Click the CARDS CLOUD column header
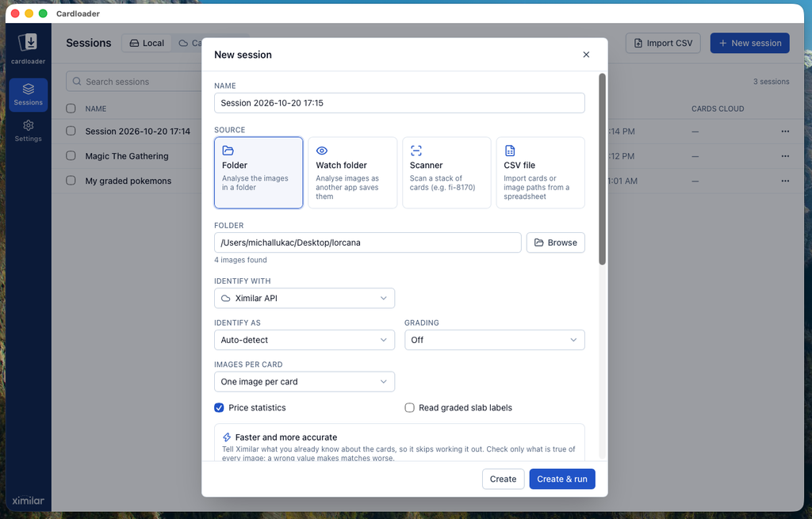The height and width of the screenshot is (519, 812). [717, 109]
